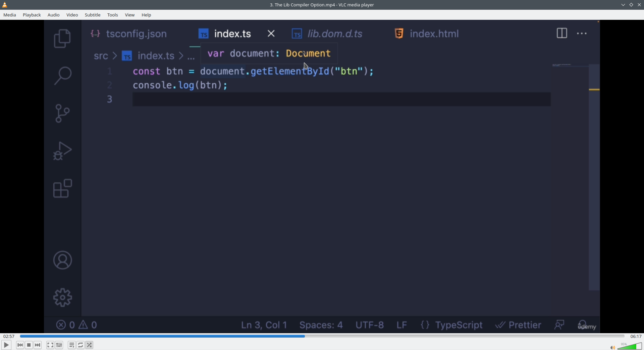Click the VLC cone application icon

coord(5,5)
